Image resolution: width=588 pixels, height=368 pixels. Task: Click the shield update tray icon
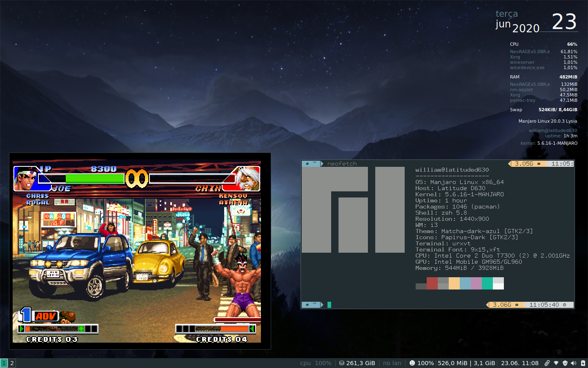point(565,363)
